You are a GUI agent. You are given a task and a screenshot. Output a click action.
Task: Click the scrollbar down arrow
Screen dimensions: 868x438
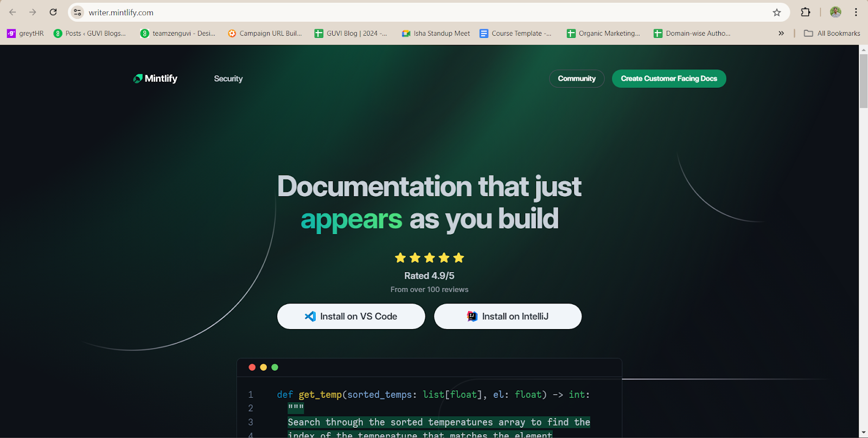(x=863, y=433)
